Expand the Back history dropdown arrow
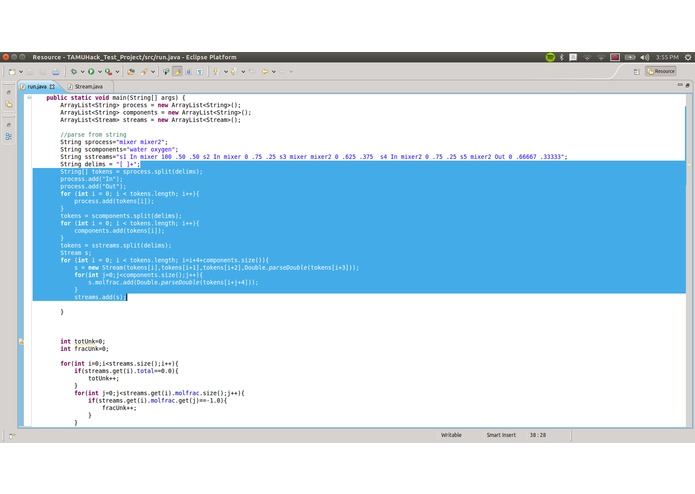The width and height of the screenshot is (695, 494). (273, 71)
